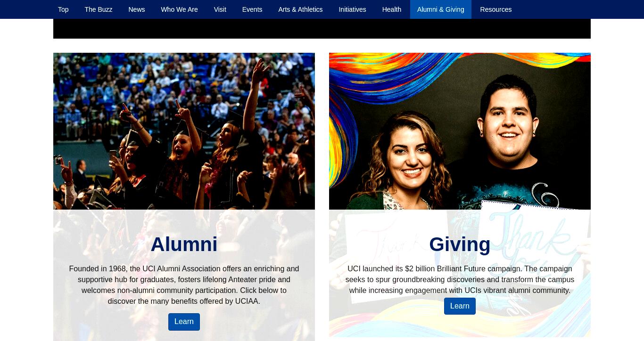Screen dimensions: 644x341
Task: Click black banner below navigation bar
Action: (x=322, y=29)
